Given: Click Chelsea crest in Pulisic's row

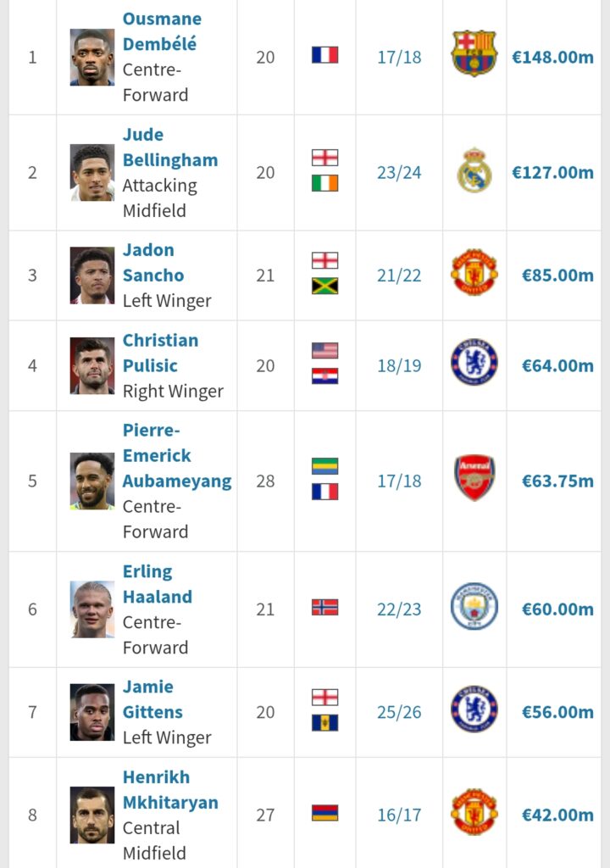Looking at the screenshot, I should (x=474, y=364).
